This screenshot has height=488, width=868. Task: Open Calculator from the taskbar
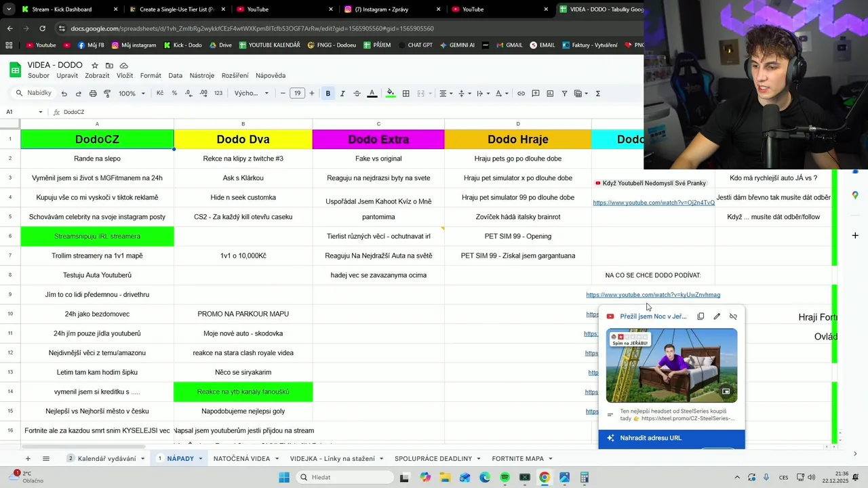(x=585, y=477)
